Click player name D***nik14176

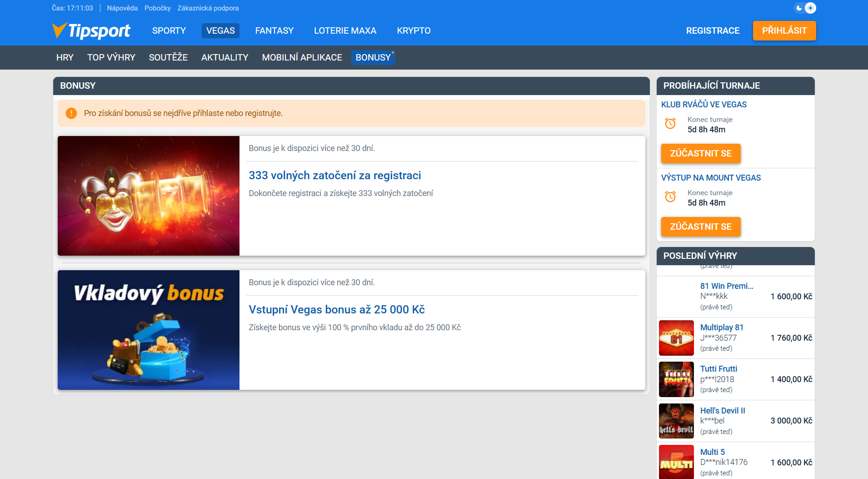[x=723, y=462]
